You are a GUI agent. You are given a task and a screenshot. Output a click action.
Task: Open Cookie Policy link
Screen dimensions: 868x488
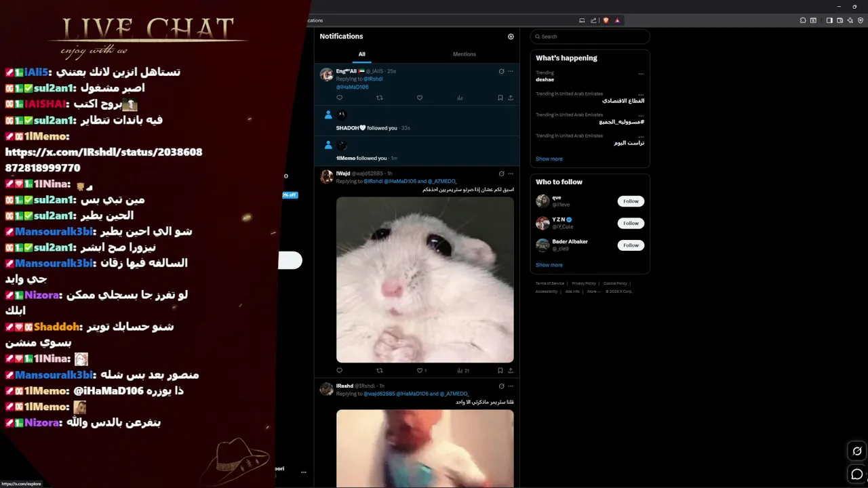[x=615, y=283]
